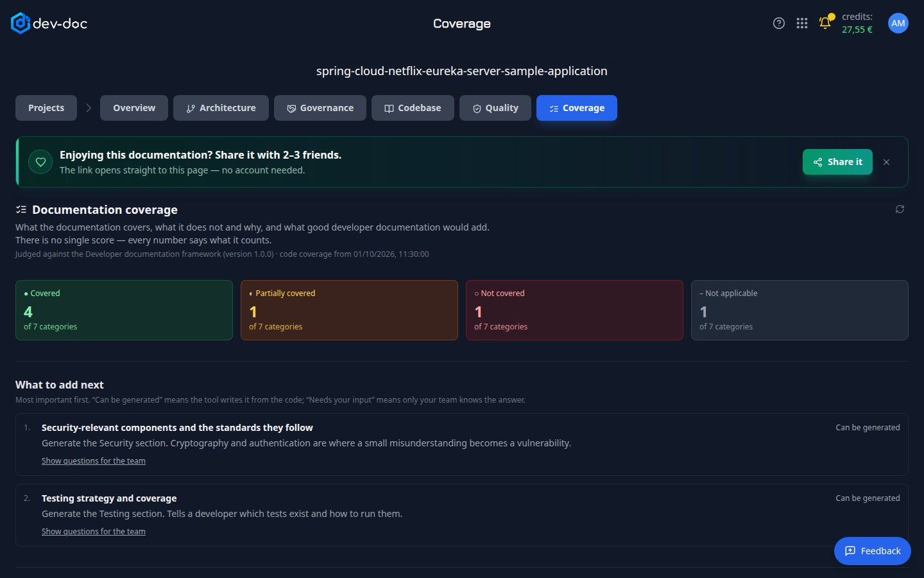Click the Share it button
This screenshot has height=578, width=924.
point(837,162)
